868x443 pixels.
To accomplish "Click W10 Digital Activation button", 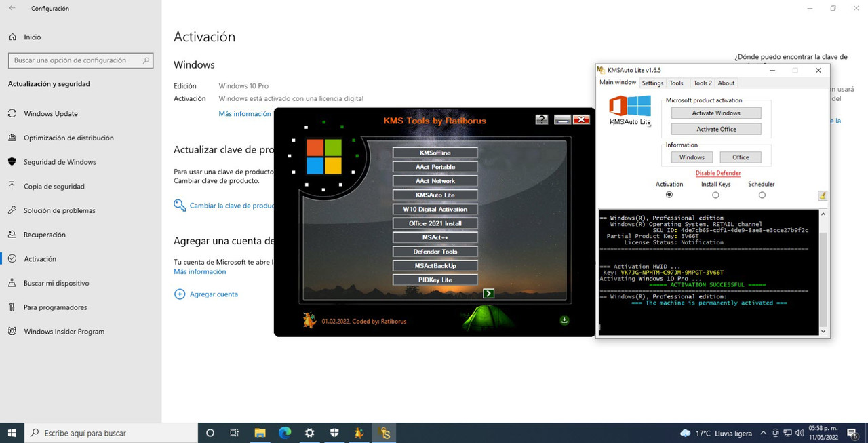I will tap(435, 209).
